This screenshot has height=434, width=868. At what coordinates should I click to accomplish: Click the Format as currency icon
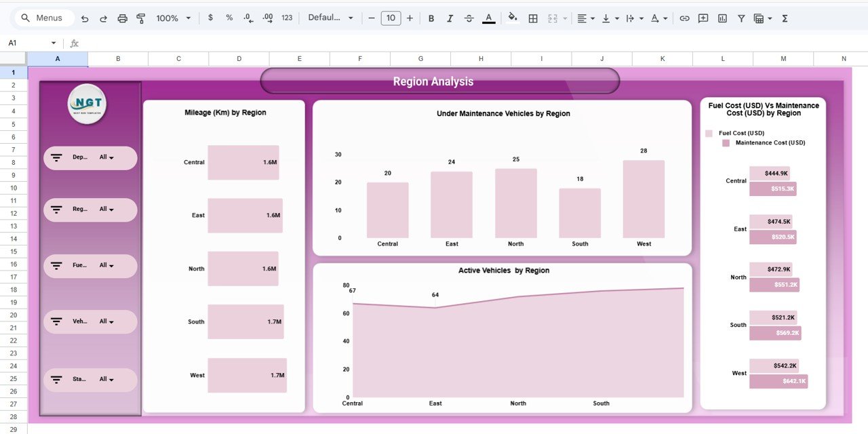click(x=212, y=18)
